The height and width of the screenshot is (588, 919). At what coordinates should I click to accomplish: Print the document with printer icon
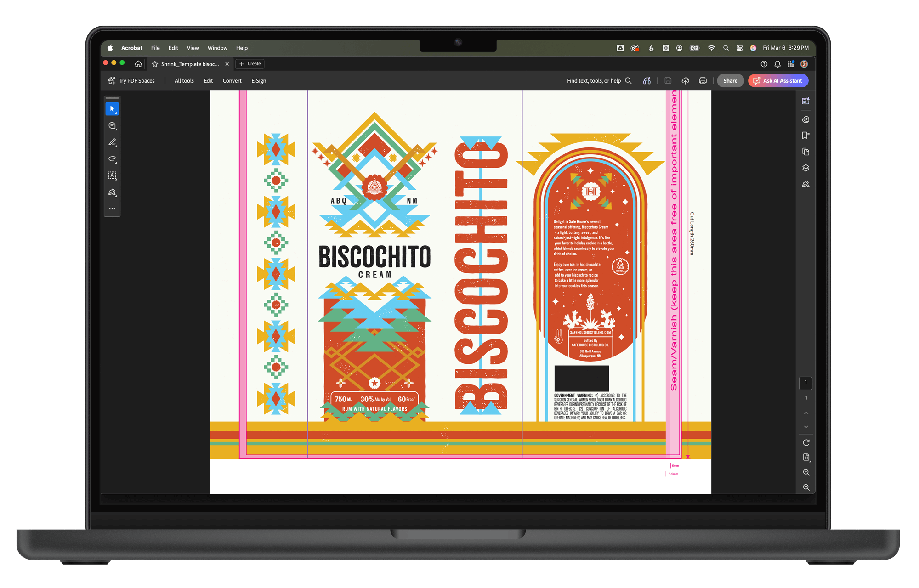[703, 81]
